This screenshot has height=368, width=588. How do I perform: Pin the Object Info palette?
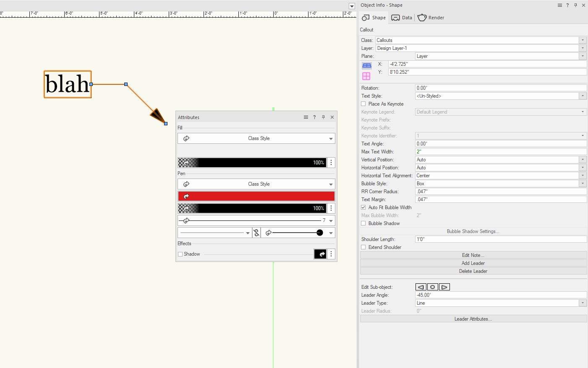coord(575,5)
